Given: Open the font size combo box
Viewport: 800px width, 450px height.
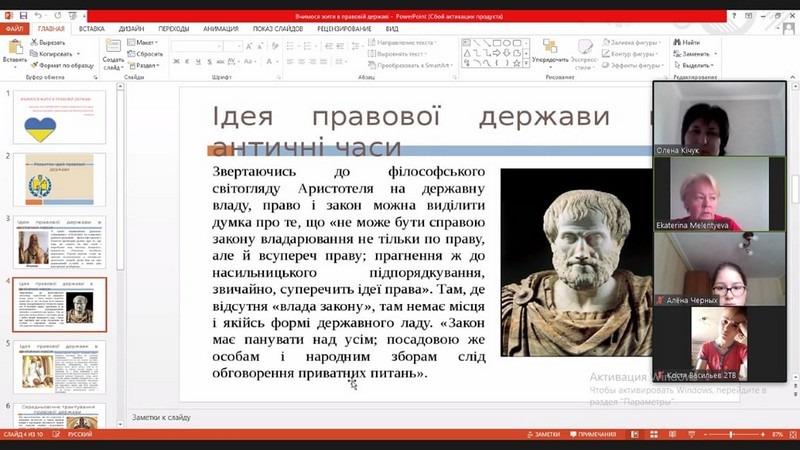Looking at the screenshot, I should click(233, 46).
